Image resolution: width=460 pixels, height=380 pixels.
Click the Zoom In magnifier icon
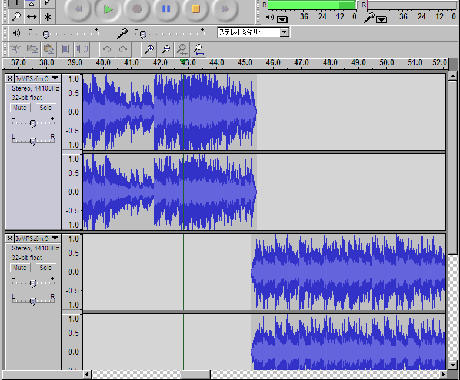(149, 50)
